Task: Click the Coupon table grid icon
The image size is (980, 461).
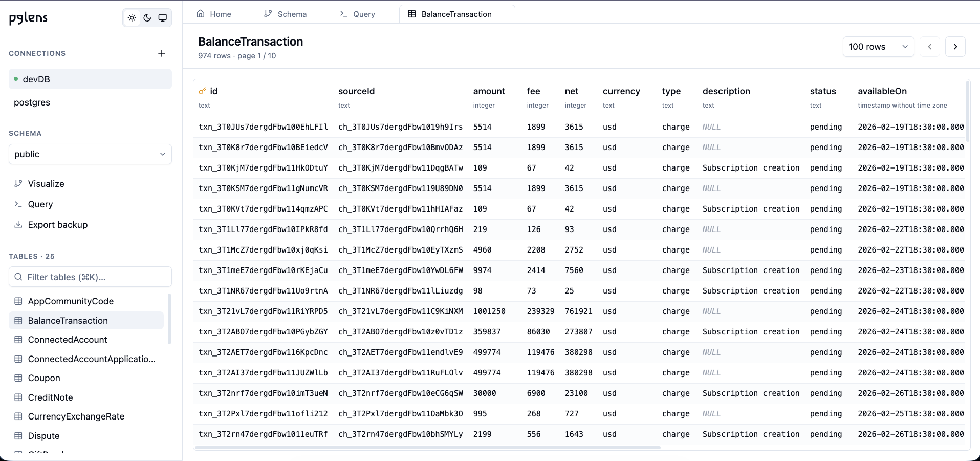Action: point(18,378)
